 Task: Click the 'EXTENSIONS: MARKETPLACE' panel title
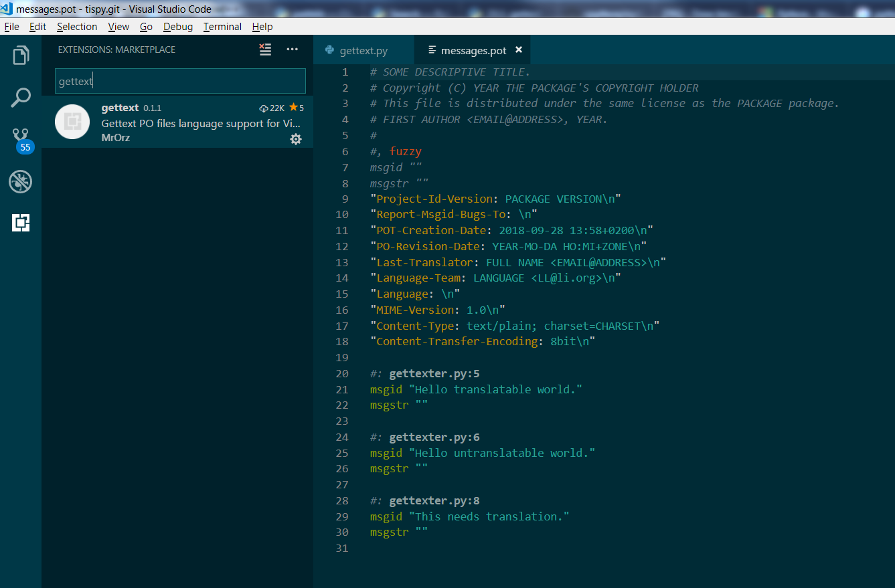(116, 50)
